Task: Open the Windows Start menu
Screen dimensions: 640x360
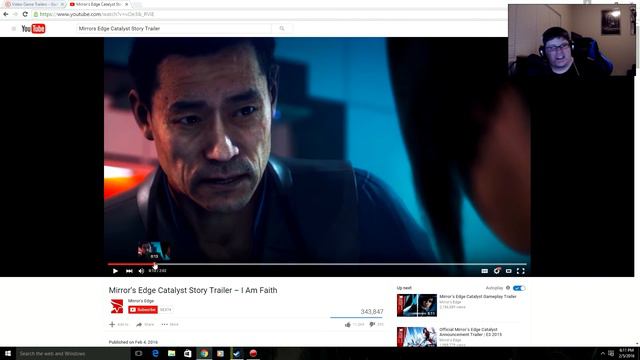Action: pyautogui.click(x=8, y=353)
